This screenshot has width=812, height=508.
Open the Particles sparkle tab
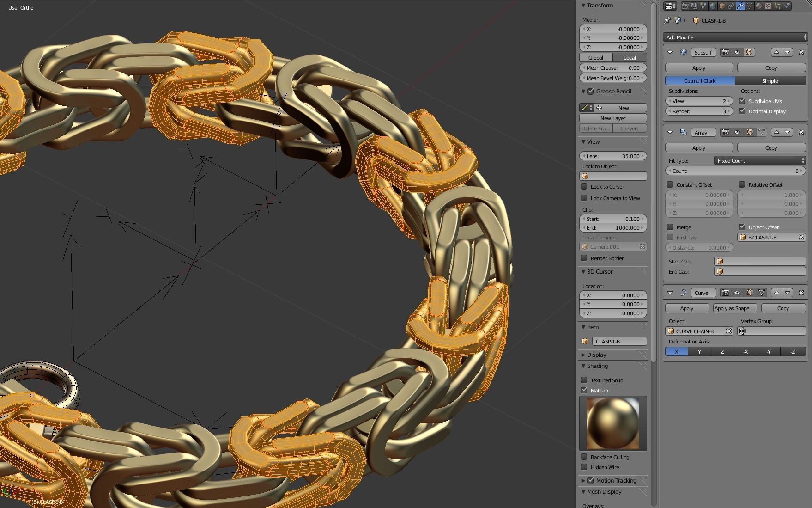(x=777, y=6)
